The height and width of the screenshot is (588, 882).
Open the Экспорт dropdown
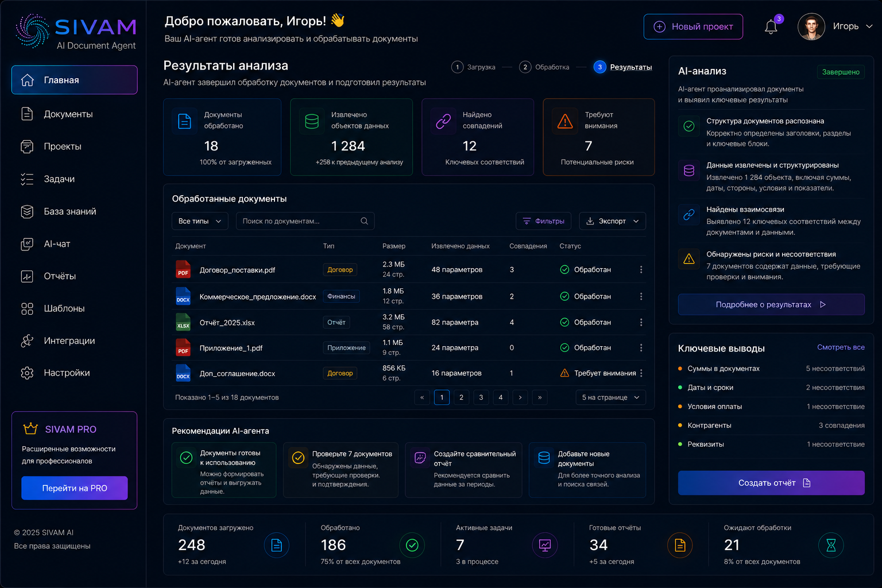[x=612, y=221]
